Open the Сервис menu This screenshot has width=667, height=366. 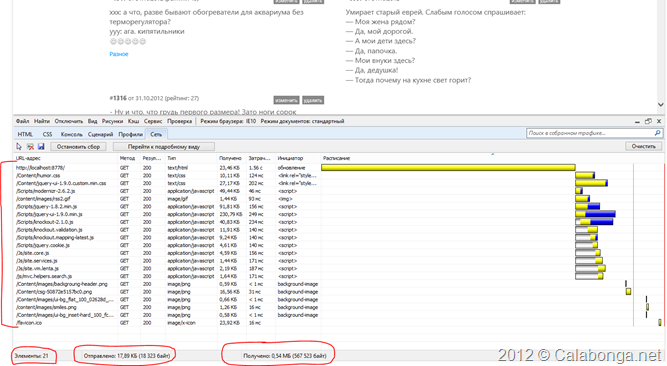point(153,121)
